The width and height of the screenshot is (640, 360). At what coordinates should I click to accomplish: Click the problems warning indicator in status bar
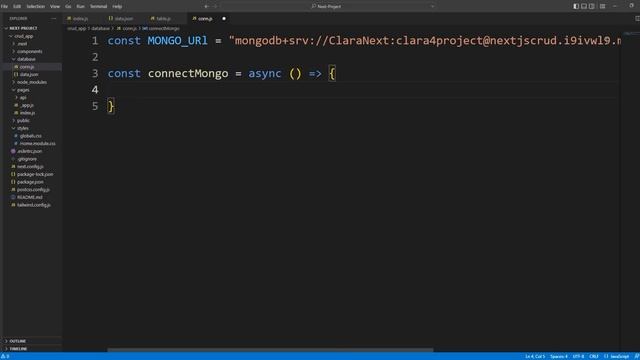pyautogui.click(x=5, y=356)
